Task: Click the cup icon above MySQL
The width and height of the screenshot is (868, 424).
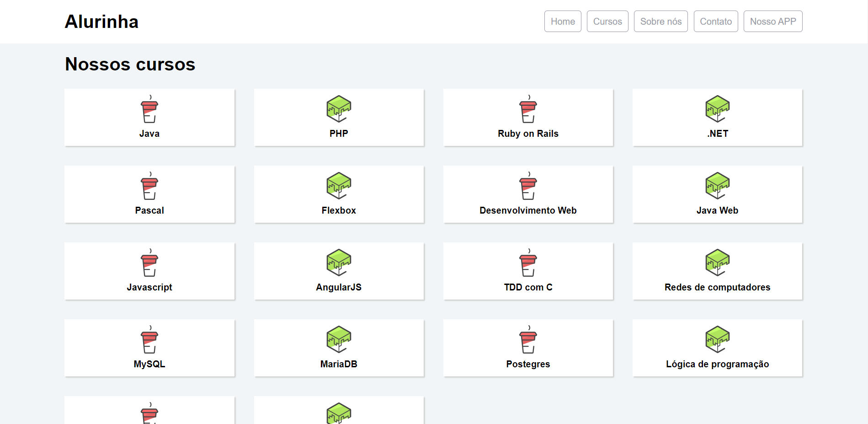Action: coord(149,339)
